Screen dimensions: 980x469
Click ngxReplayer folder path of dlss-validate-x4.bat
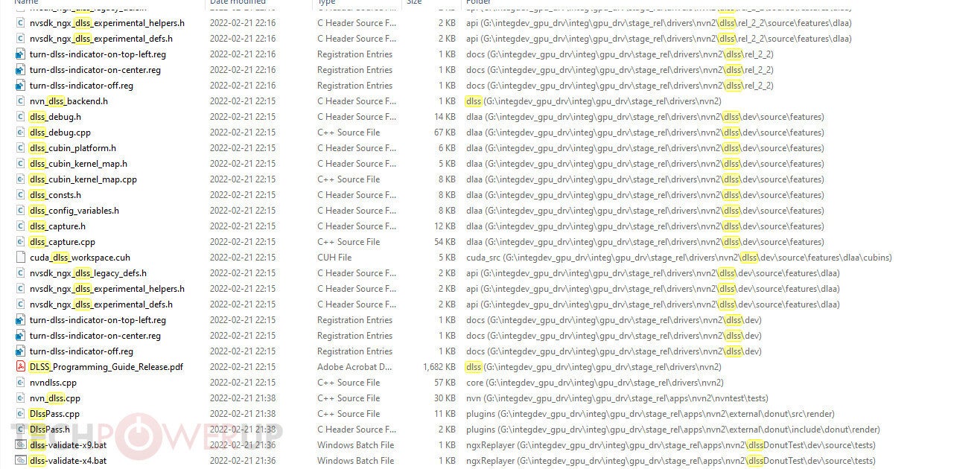tap(670, 461)
